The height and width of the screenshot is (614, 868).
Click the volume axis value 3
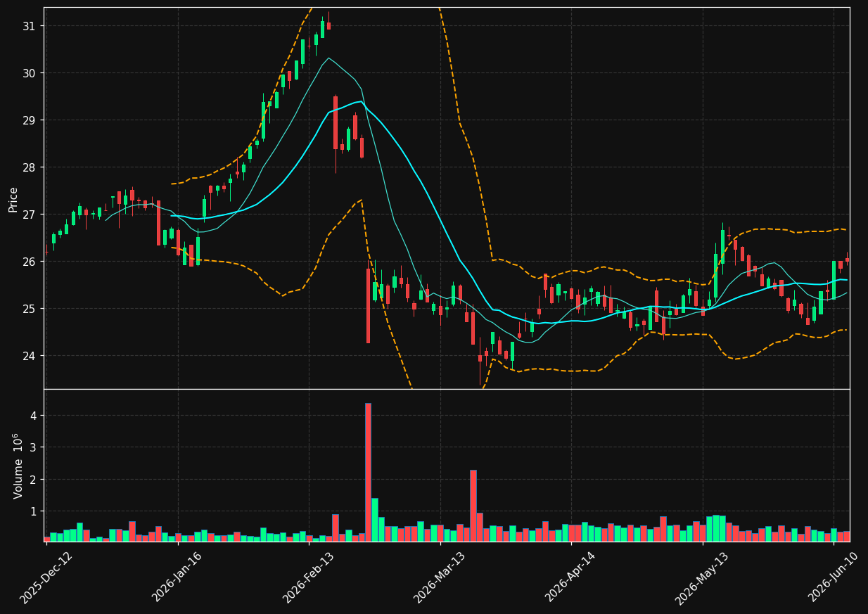(x=33, y=447)
